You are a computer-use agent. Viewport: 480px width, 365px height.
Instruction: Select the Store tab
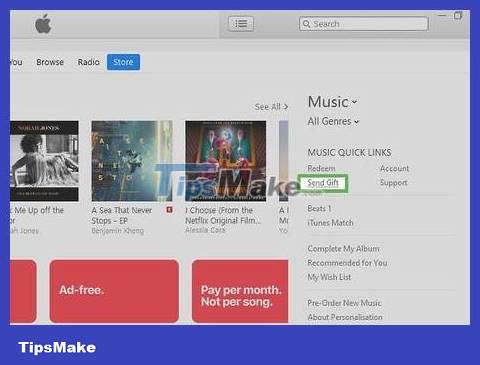[x=123, y=62]
